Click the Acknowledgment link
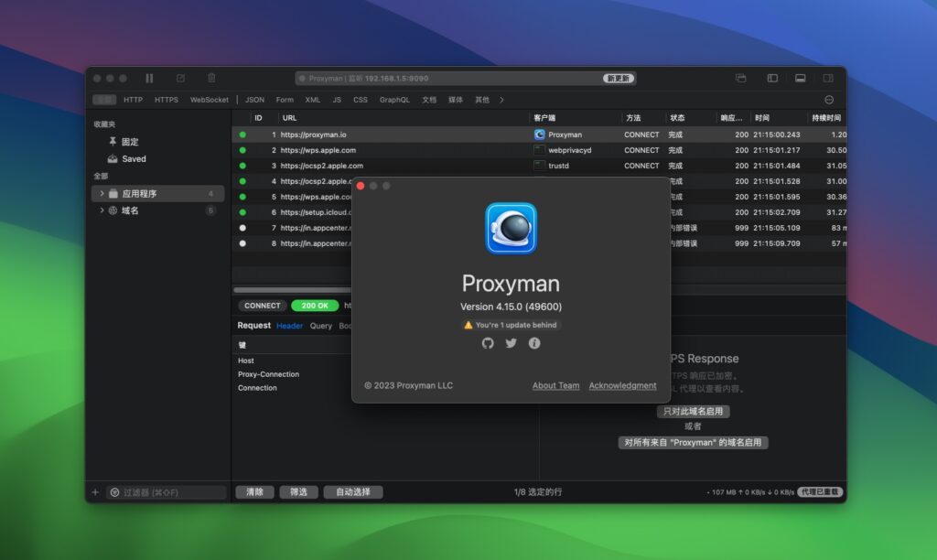 (622, 385)
